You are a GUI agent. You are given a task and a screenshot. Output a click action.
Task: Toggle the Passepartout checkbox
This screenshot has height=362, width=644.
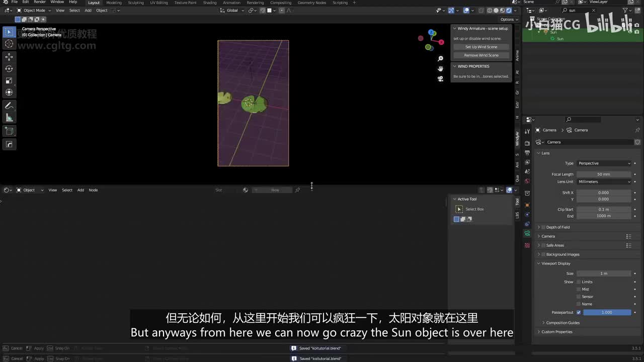point(579,312)
